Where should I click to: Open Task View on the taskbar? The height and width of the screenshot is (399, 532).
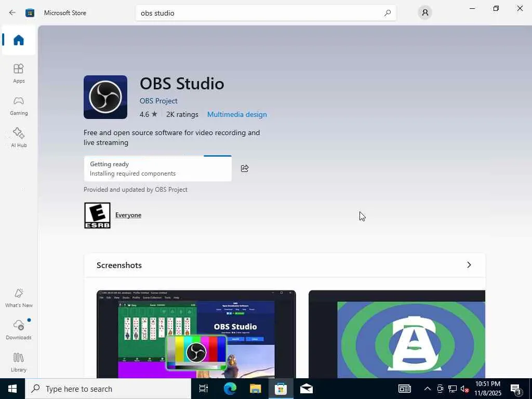204,389
